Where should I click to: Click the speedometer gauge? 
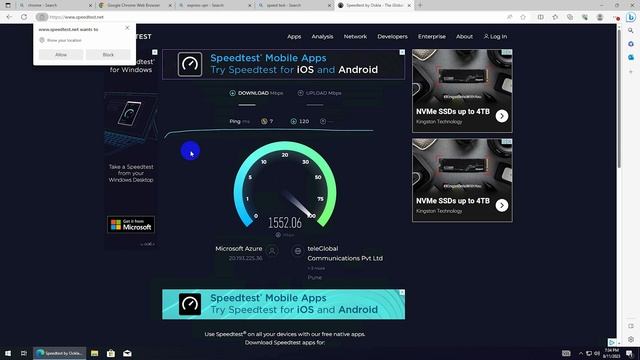pyautogui.click(x=285, y=184)
